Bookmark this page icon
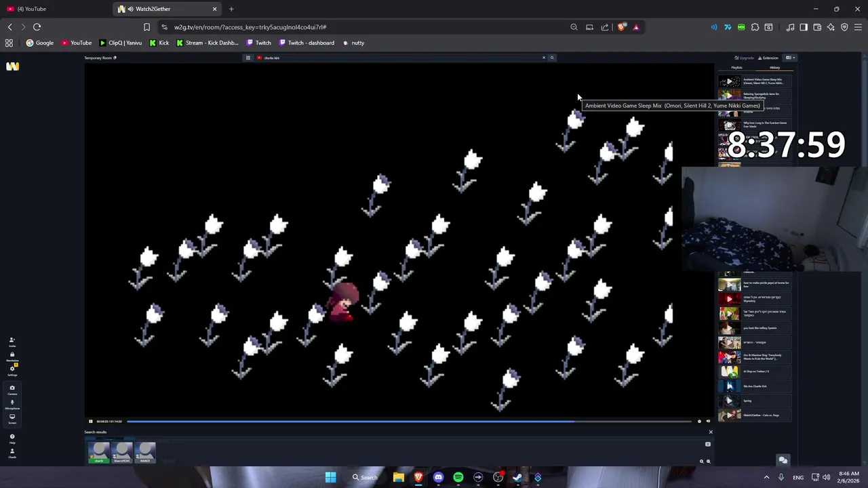This screenshot has height=488, width=868. click(x=146, y=27)
